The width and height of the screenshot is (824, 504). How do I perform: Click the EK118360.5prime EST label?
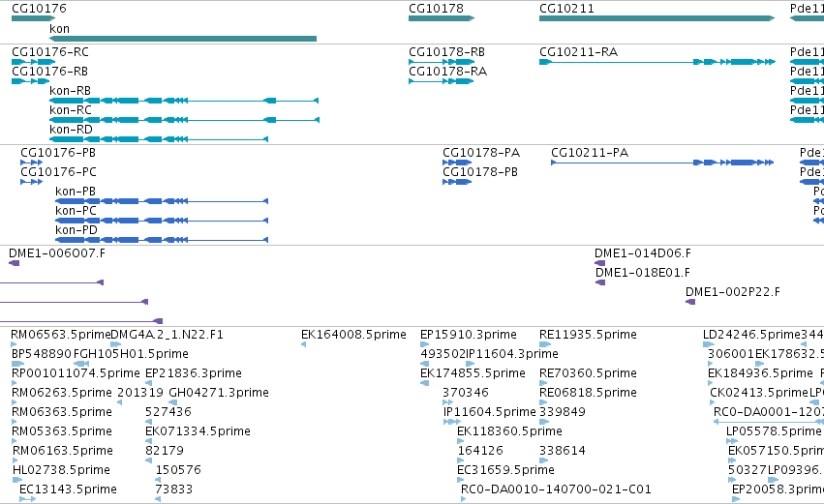click(509, 432)
